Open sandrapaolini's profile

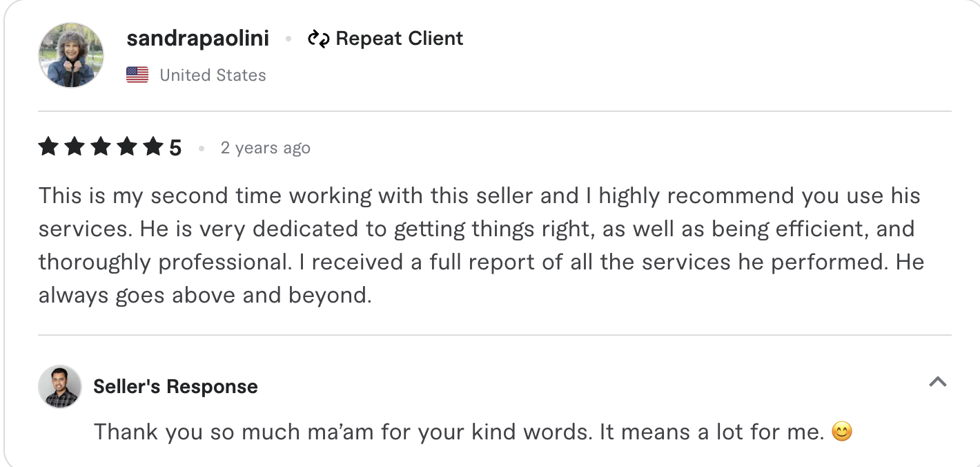tap(197, 38)
